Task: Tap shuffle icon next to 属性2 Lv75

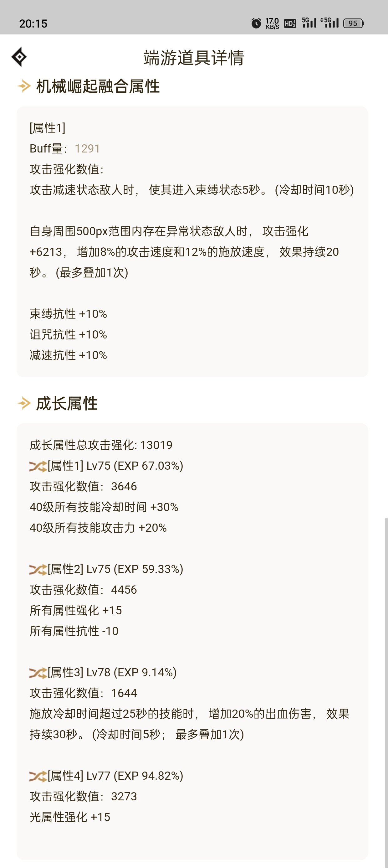Action: [x=38, y=570]
